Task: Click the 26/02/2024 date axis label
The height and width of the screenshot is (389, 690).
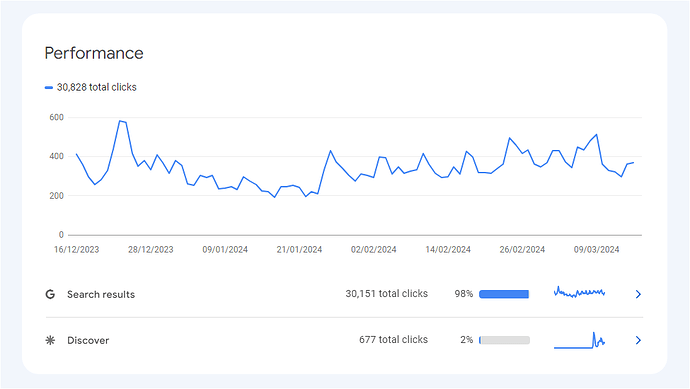Action: click(x=522, y=250)
